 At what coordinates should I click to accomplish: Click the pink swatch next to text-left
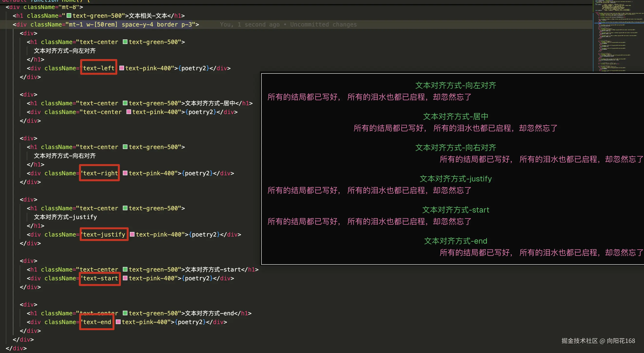[x=122, y=68]
